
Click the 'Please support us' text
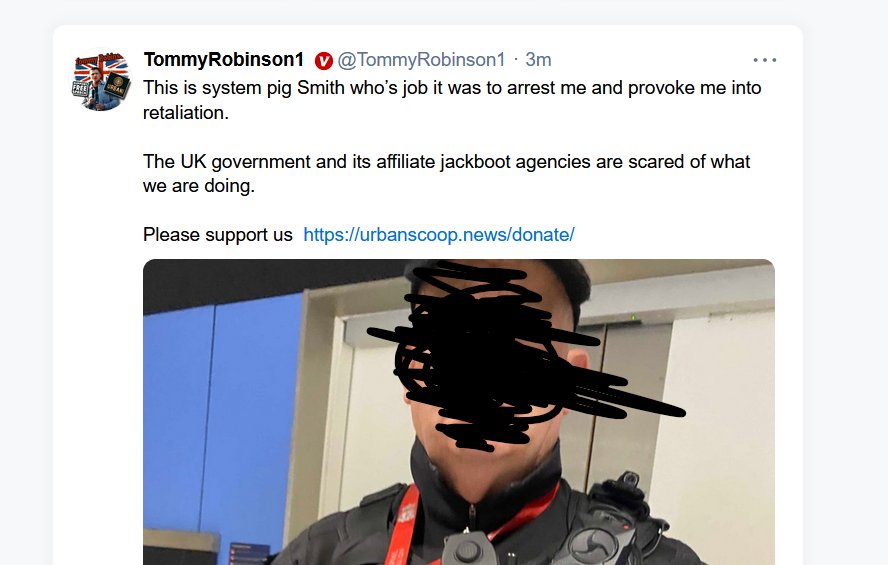click(217, 234)
